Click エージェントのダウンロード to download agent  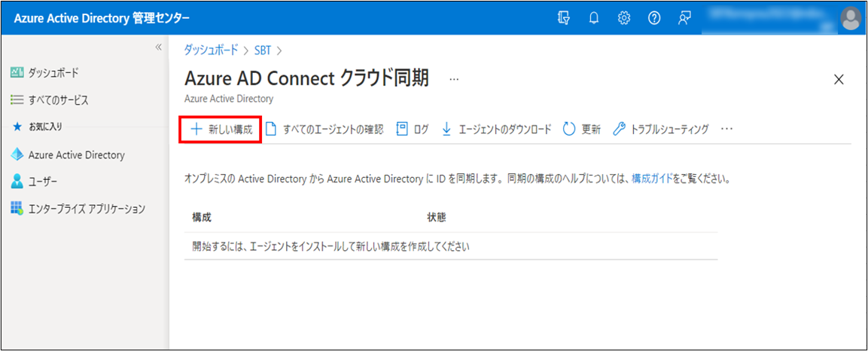[x=497, y=130]
